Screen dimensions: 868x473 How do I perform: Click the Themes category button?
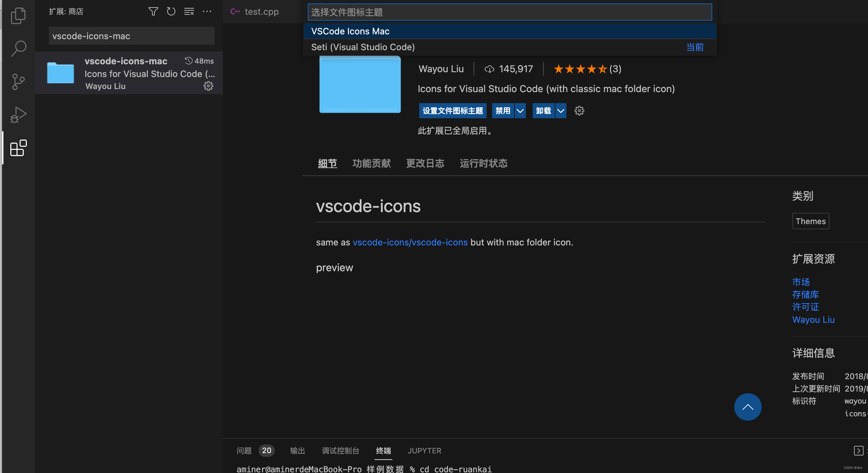tap(810, 221)
